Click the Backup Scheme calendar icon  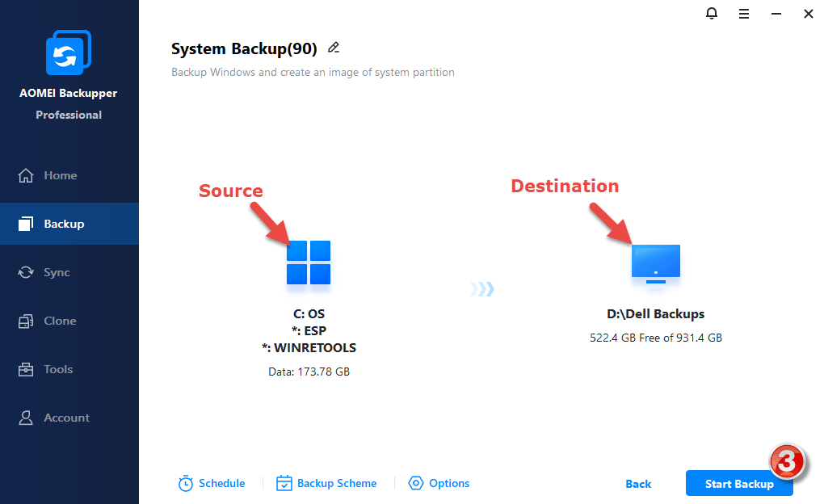click(284, 484)
